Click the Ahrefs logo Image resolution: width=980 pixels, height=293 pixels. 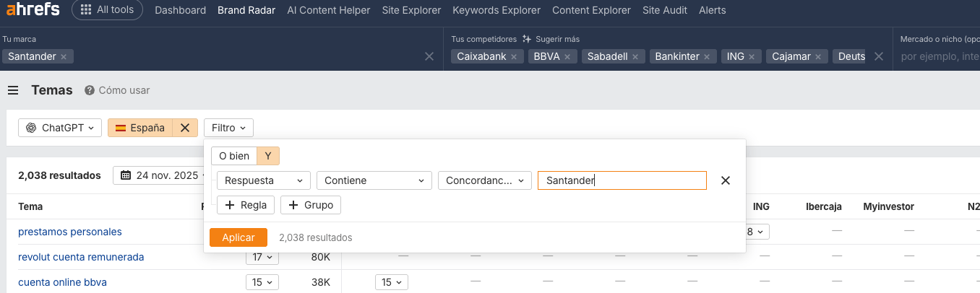coord(33,10)
